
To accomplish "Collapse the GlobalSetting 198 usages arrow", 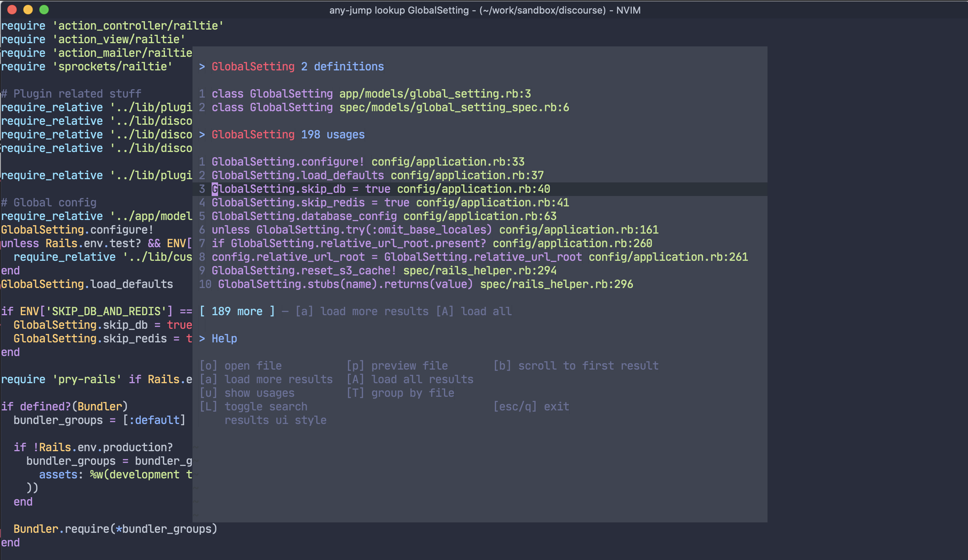I will pos(202,135).
